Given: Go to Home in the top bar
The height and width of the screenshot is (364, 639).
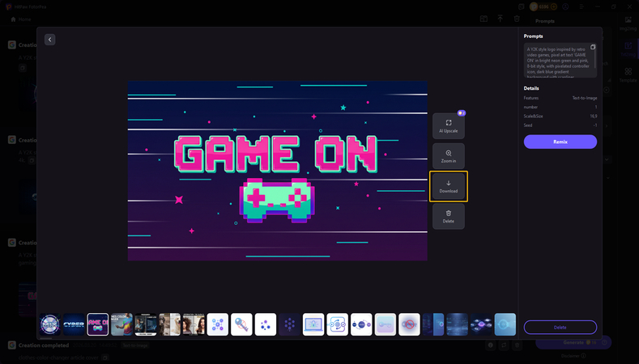Looking at the screenshot, I should pyautogui.click(x=19, y=19).
